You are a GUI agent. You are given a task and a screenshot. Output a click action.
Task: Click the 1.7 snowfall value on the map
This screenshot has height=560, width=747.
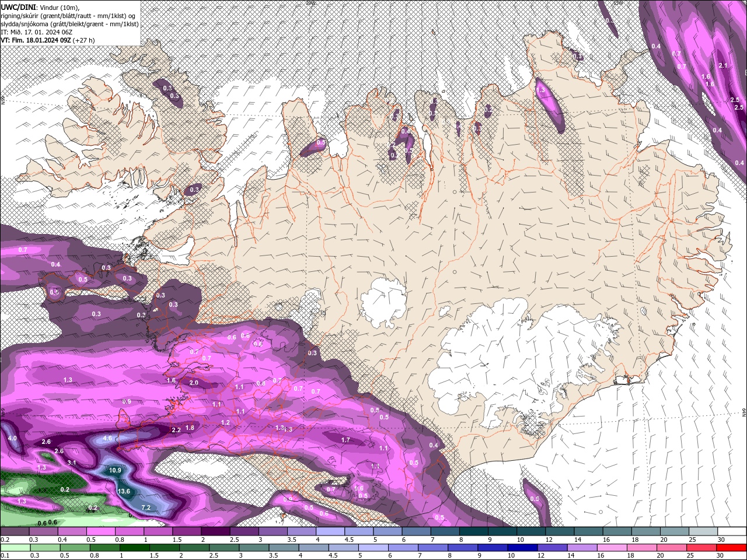(x=345, y=440)
